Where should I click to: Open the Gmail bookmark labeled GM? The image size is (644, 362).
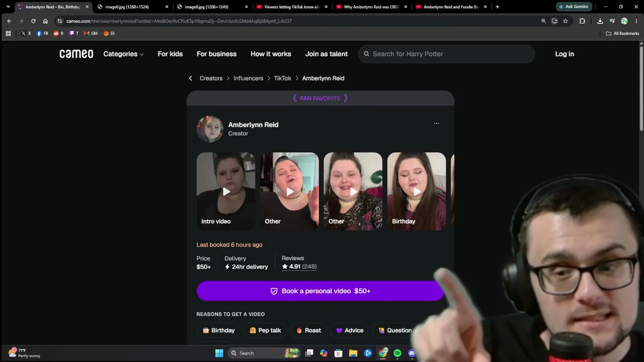coord(91,33)
